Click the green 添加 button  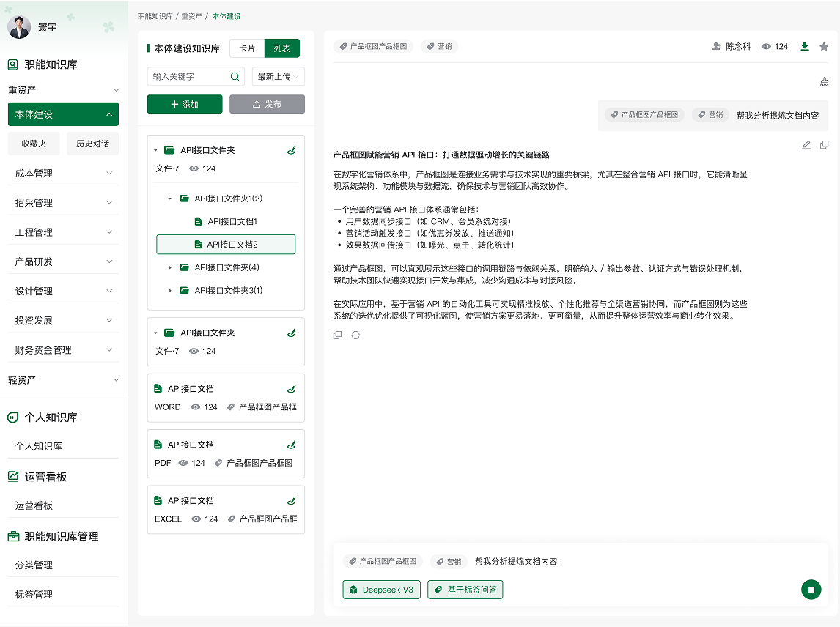(x=185, y=104)
